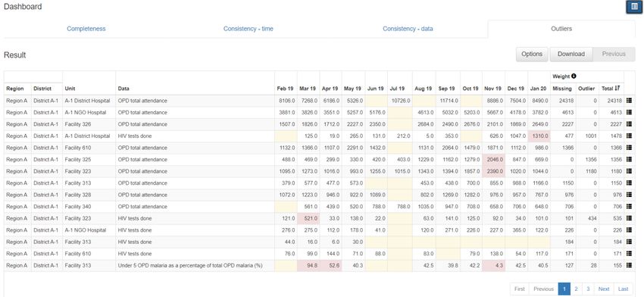
Task: Open the Consistency - time tab
Action: 248,29
